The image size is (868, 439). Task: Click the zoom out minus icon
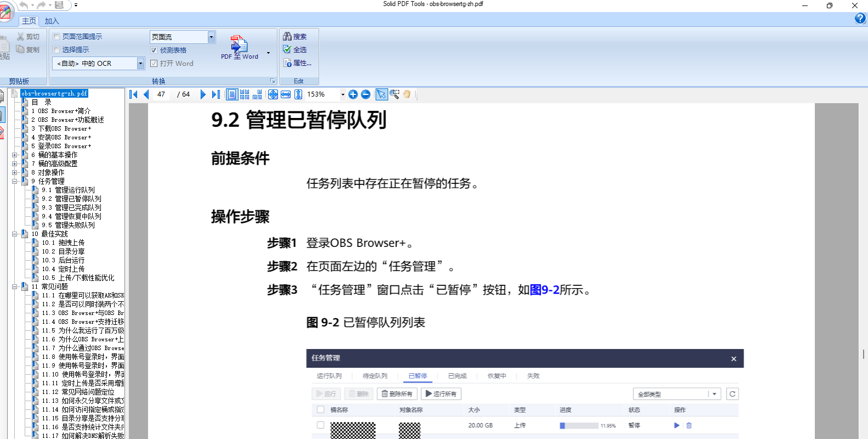click(x=366, y=94)
